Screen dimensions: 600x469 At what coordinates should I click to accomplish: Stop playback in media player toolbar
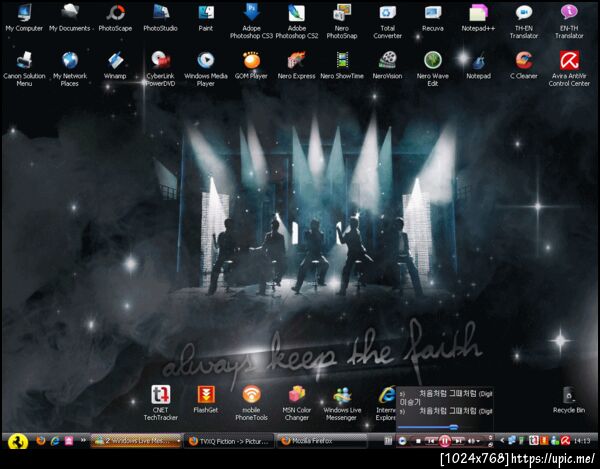pos(418,441)
